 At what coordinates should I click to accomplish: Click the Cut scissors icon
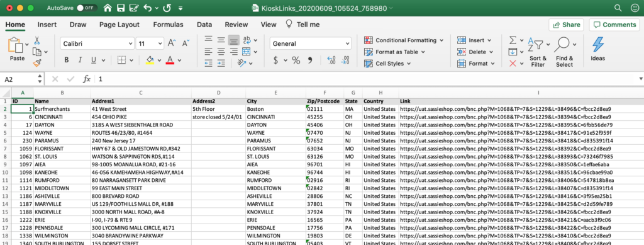pyautogui.click(x=37, y=40)
